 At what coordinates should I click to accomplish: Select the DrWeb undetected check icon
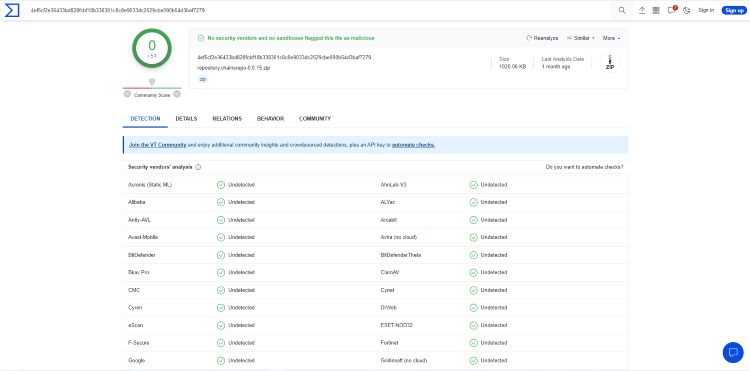tap(474, 308)
